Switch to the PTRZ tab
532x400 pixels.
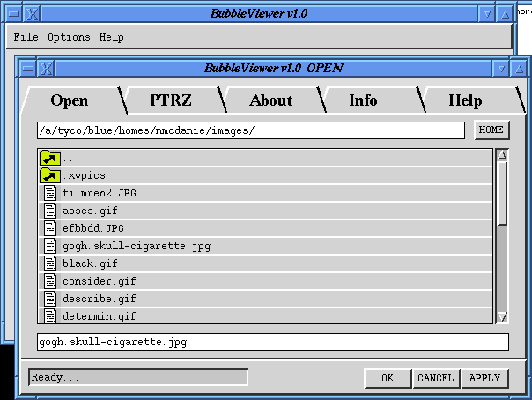171,100
